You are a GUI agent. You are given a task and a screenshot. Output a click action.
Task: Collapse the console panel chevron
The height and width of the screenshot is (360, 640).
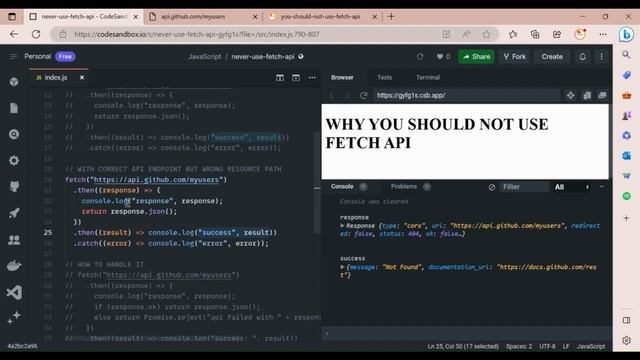click(x=602, y=187)
